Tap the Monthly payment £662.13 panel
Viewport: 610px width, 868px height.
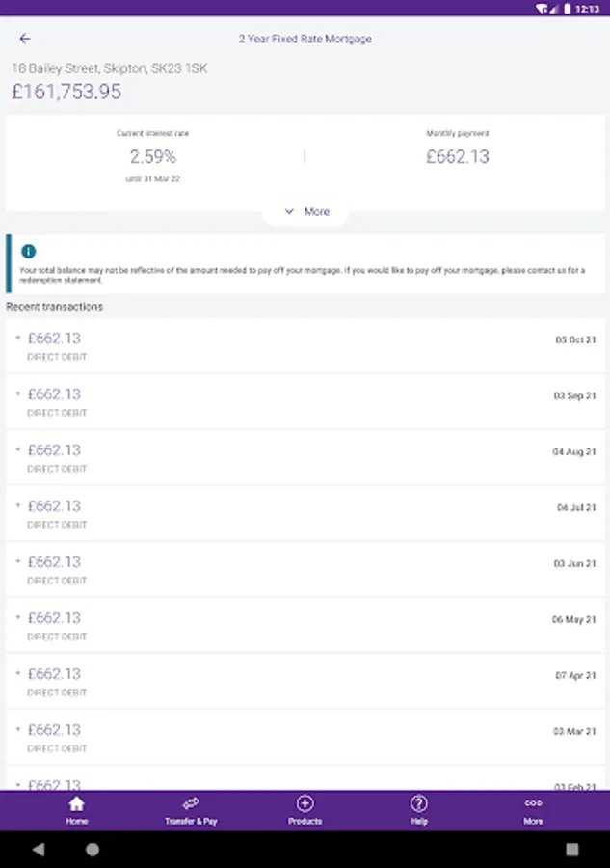(x=457, y=155)
